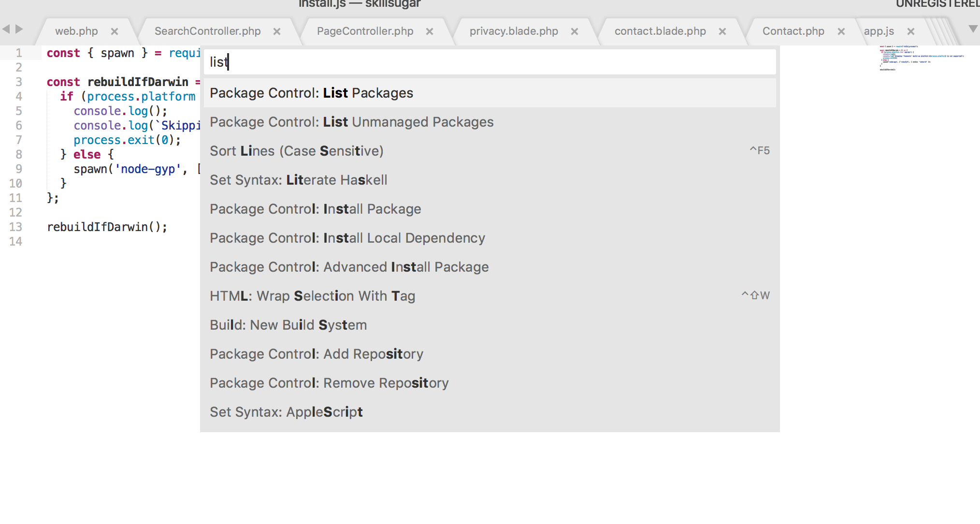Select Package Control: List Packages
980x524 pixels.
tap(490, 93)
